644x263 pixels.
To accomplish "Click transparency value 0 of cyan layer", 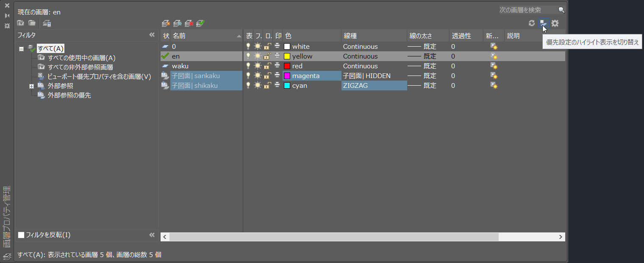I will coord(453,86).
